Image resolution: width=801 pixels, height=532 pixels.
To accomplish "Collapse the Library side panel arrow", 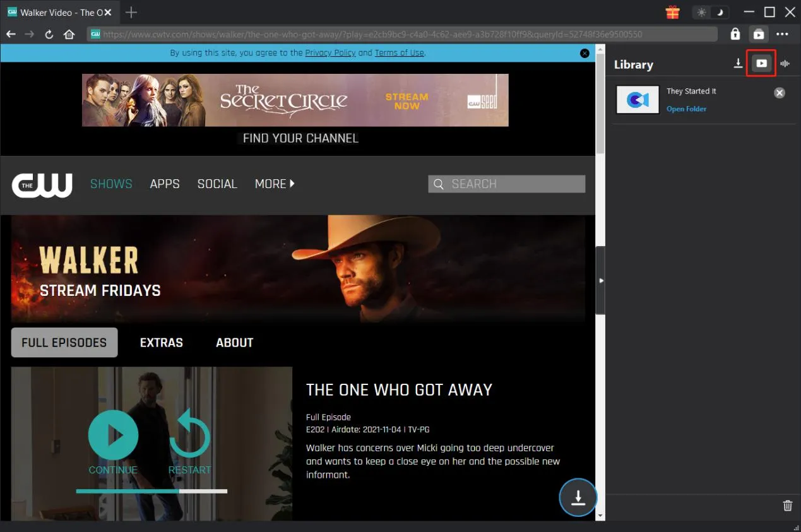I will click(601, 280).
